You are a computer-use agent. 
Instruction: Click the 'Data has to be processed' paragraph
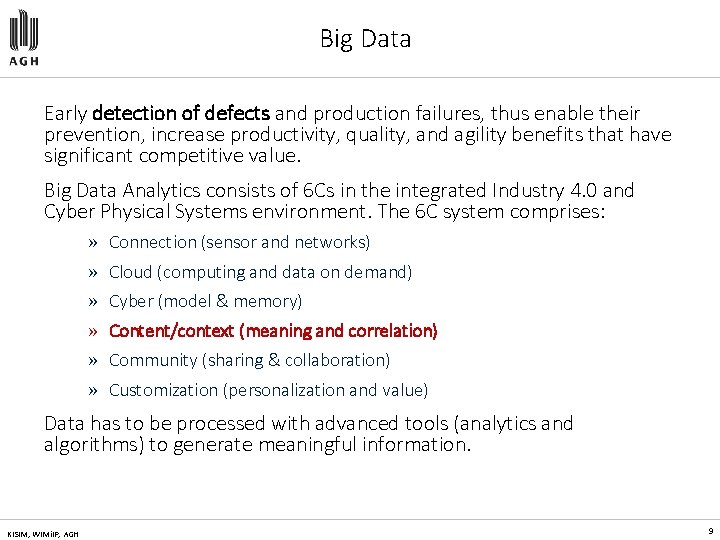coord(308,434)
